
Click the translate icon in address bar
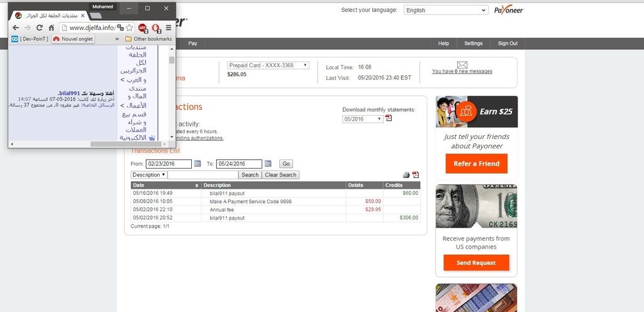tap(120, 28)
